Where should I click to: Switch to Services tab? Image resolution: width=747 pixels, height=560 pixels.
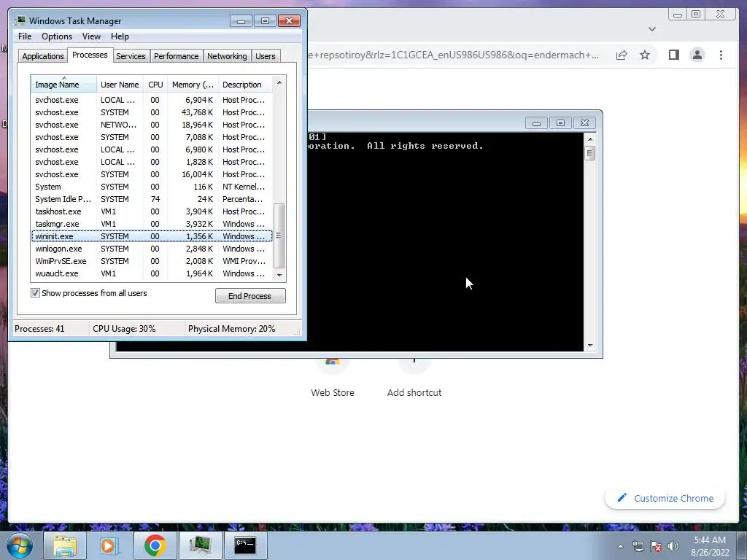pyautogui.click(x=131, y=56)
